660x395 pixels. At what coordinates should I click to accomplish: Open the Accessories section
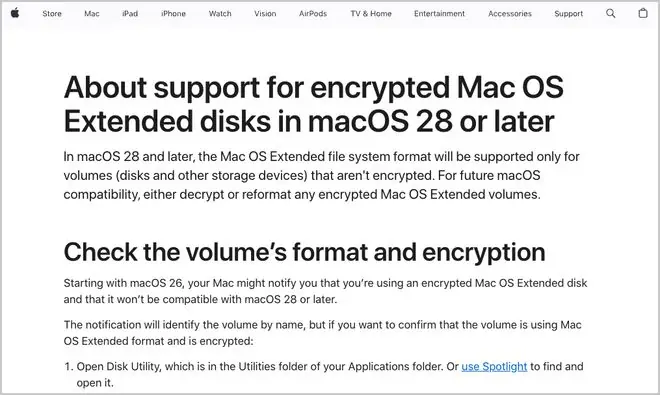(510, 13)
